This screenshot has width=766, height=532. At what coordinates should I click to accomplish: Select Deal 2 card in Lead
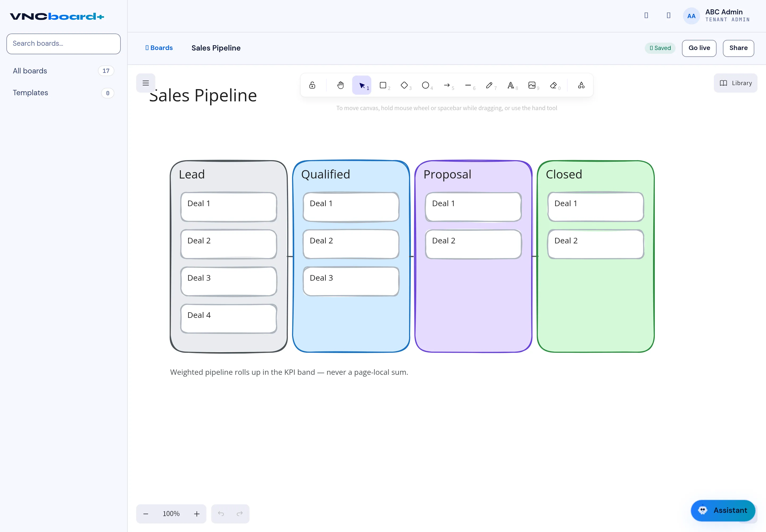229,244
